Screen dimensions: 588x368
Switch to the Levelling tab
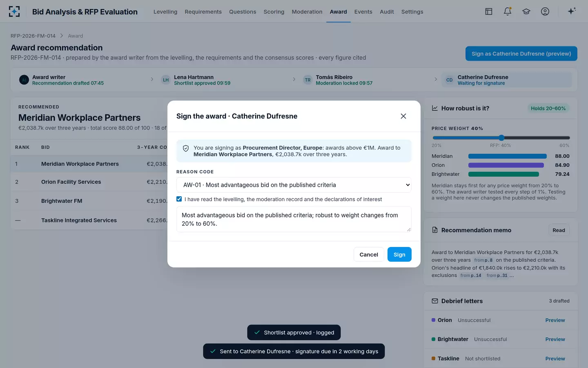[x=165, y=11]
